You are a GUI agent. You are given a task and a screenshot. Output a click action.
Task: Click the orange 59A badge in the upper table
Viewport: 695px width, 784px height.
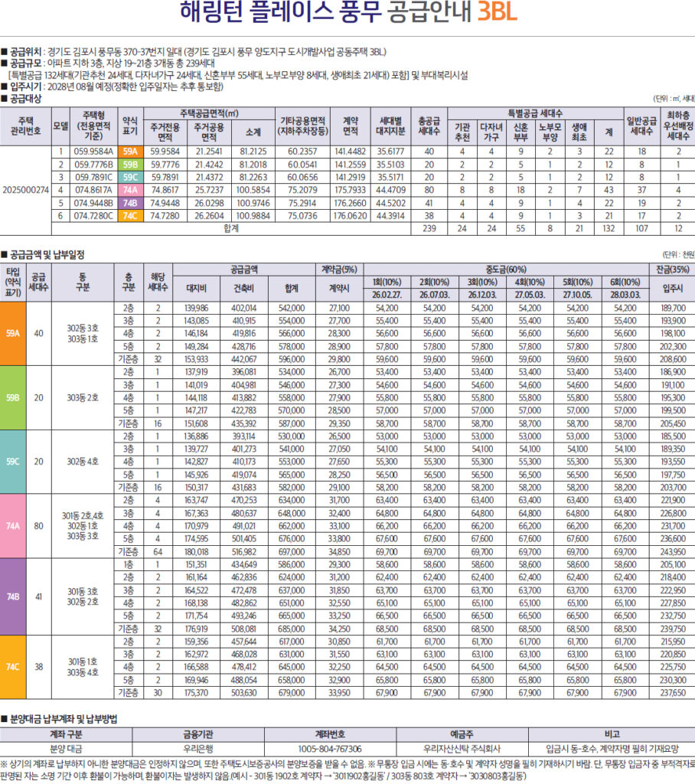point(130,152)
